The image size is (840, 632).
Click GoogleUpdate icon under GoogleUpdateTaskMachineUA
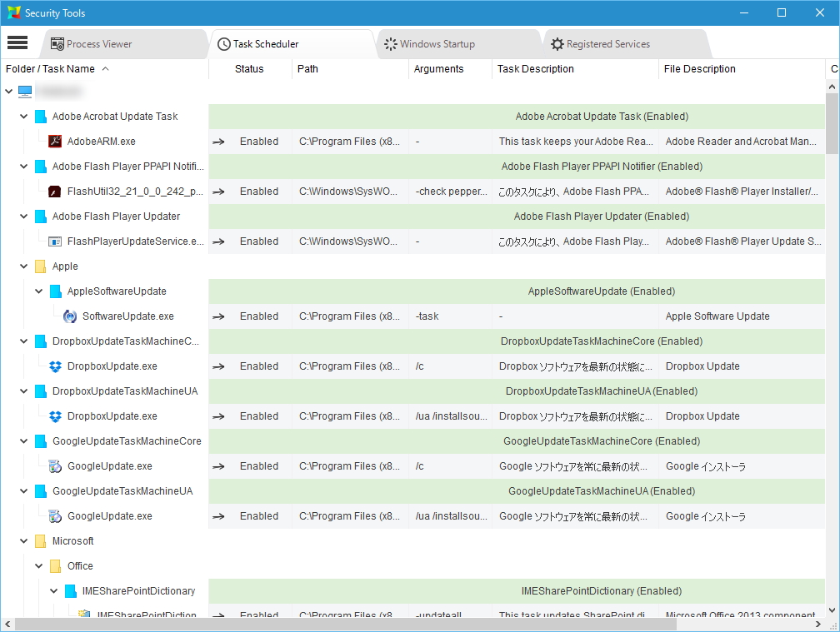point(55,516)
